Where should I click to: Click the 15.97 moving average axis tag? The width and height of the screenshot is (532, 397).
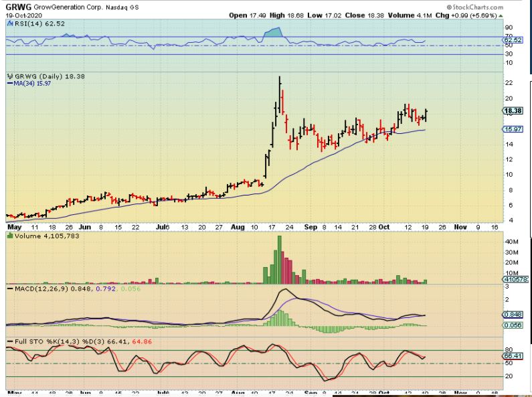pyautogui.click(x=513, y=129)
